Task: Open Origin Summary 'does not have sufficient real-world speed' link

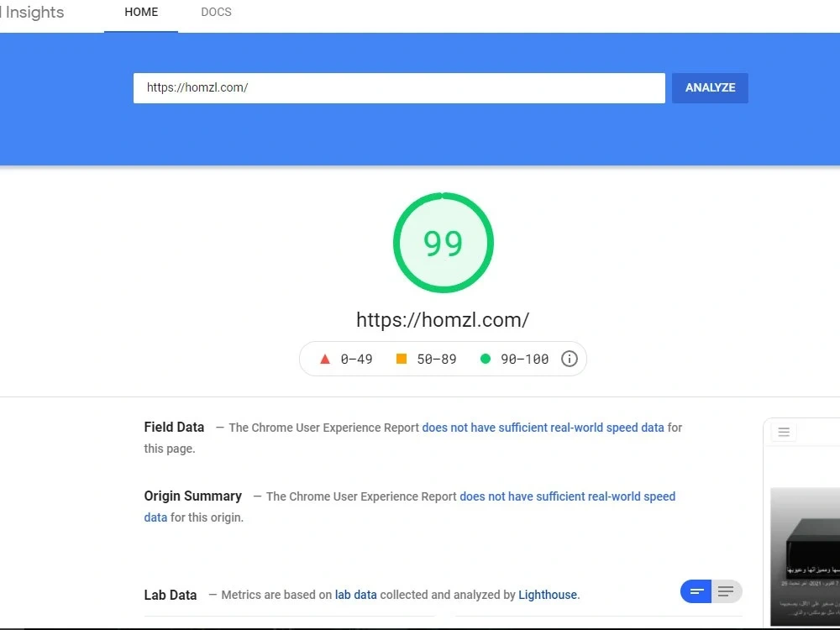Action: click(x=567, y=496)
